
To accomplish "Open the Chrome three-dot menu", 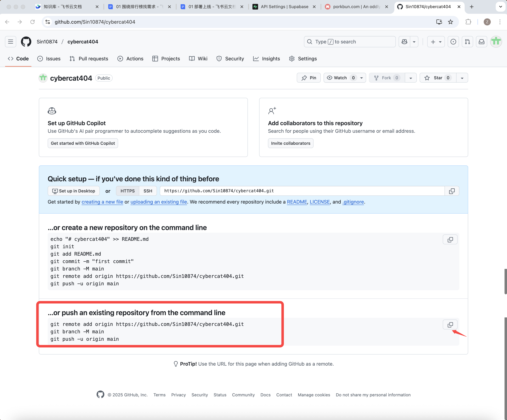I will tap(500, 22).
